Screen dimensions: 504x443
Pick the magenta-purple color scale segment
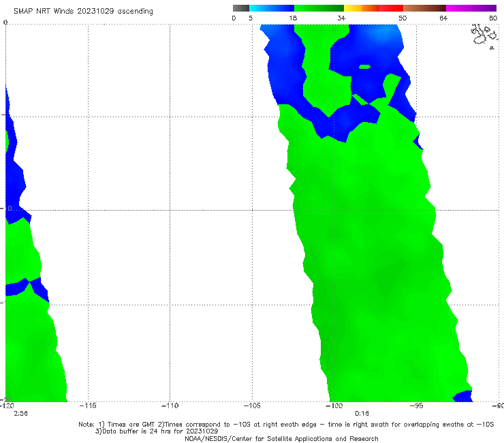(x=471, y=8)
